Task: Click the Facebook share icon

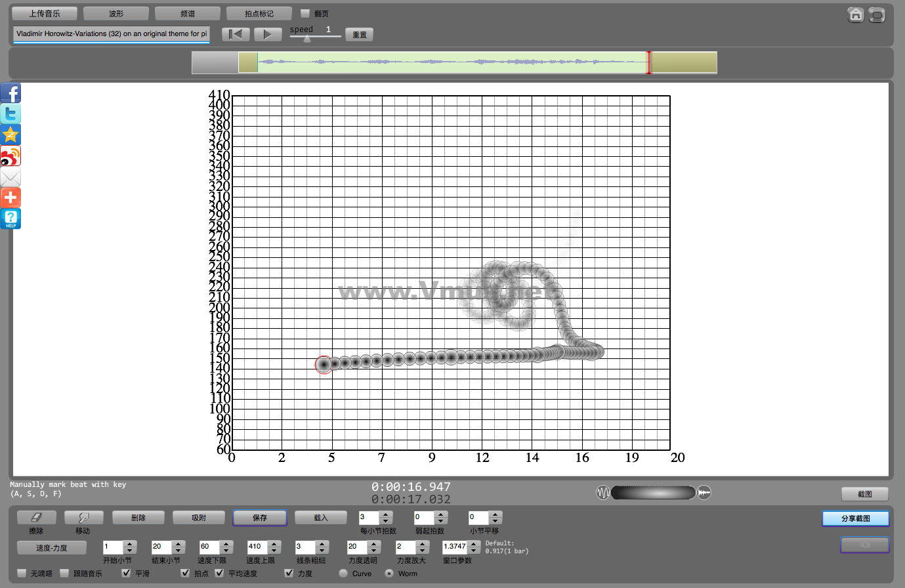Action: [x=11, y=93]
